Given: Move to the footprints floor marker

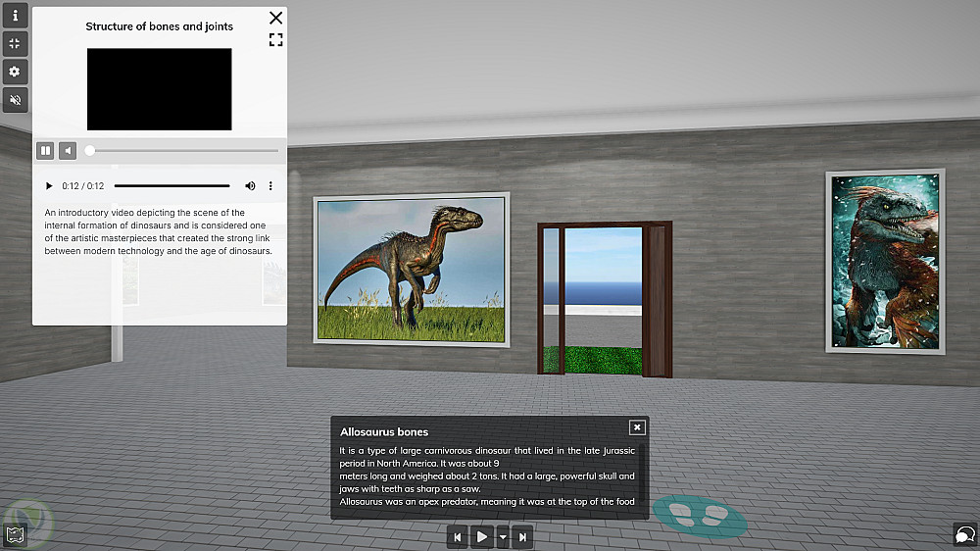Looking at the screenshot, I should coord(700,516).
